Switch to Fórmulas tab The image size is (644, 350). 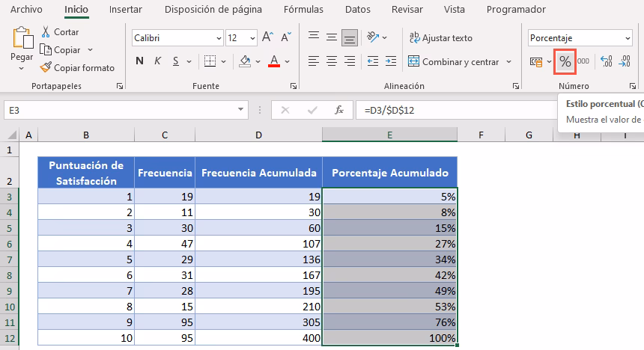tap(303, 10)
